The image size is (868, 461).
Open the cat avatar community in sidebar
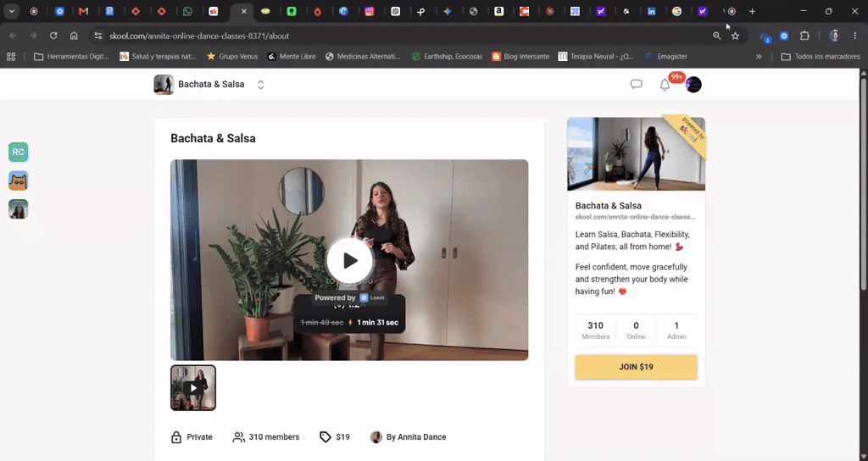[19, 181]
